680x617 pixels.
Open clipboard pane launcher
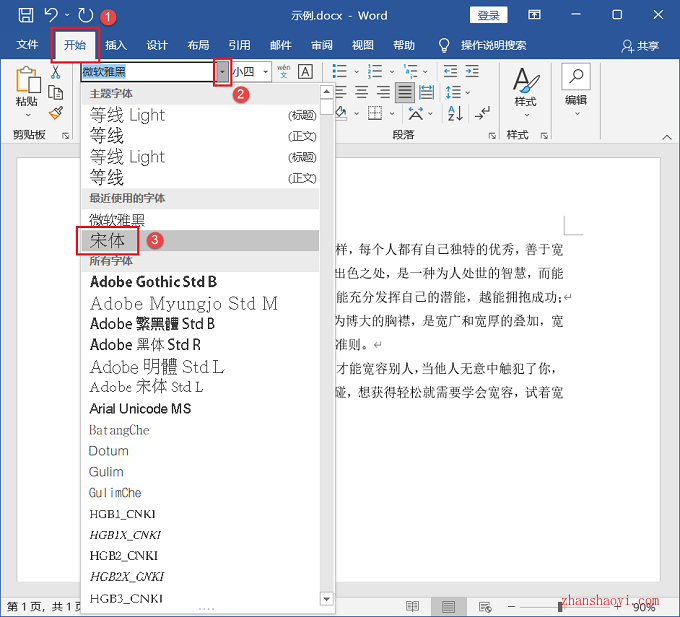click(x=65, y=136)
